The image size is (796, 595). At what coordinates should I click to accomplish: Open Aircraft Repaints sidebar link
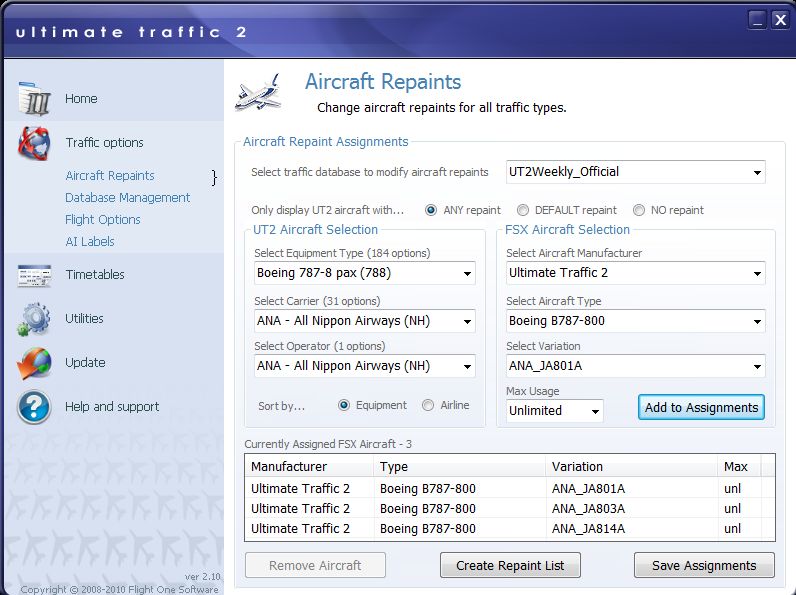pyautogui.click(x=110, y=176)
